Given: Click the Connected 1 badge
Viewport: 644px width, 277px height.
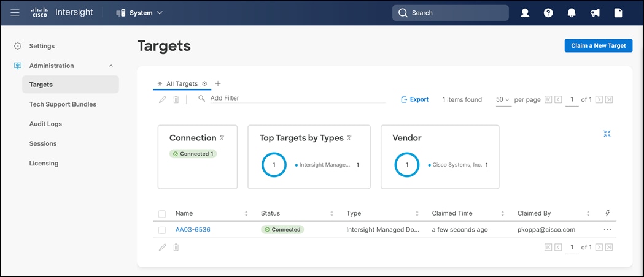Looking at the screenshot, I should pos(193,154).
